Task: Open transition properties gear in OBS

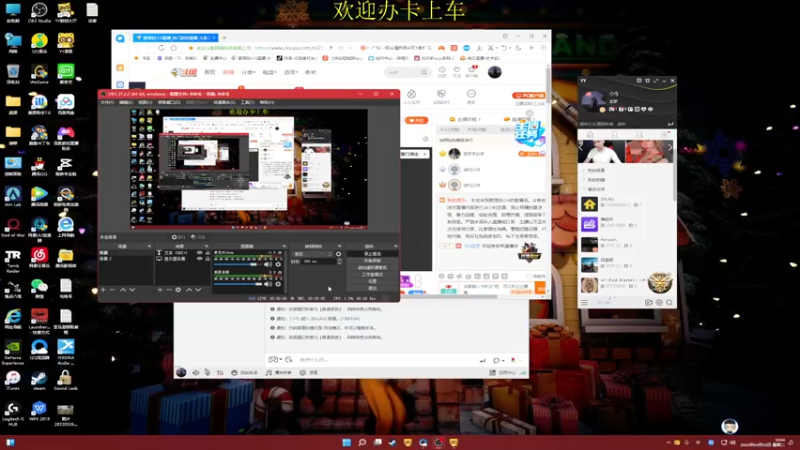Action: pos(338,254)
